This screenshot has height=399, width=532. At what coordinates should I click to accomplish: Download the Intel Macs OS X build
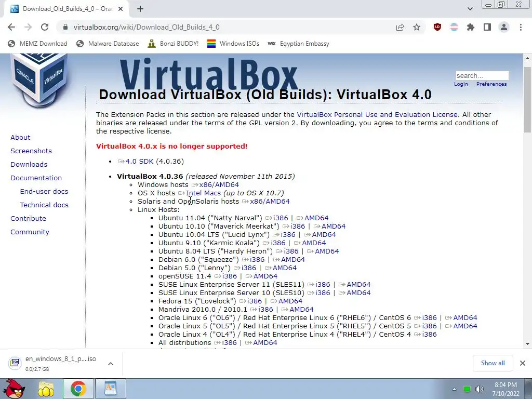pos(203,193)
